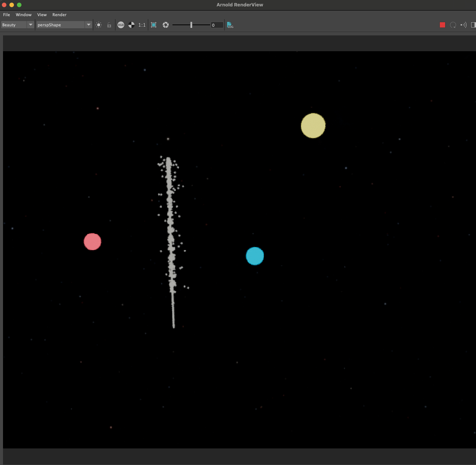
Task: Toggle the camera lock padlock icon
Action: point(109,25)
